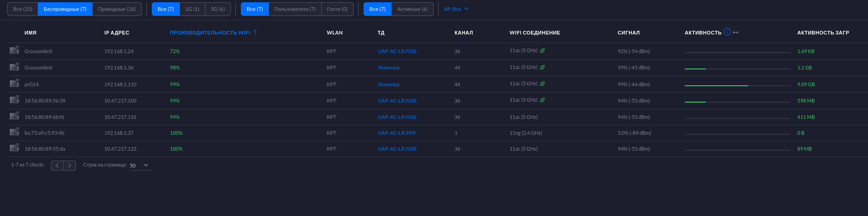Click sort arrow beside WiFi performance header
The height and width of the screenshot is (216, 868).
(255, 32)
